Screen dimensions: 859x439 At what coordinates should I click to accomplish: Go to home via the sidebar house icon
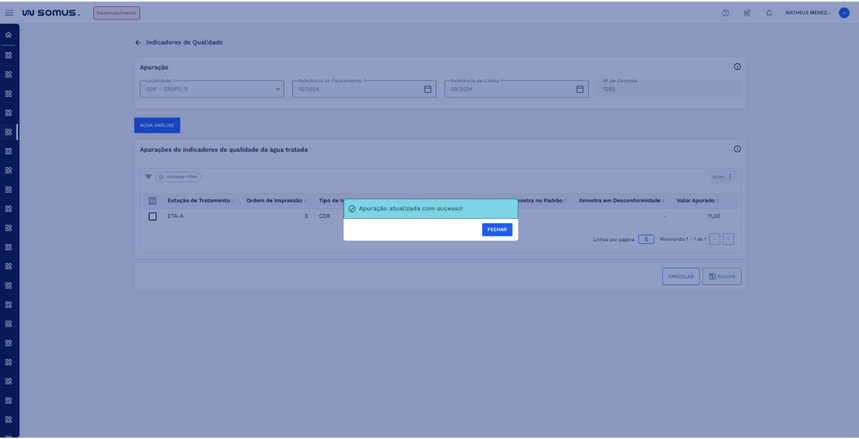(9, 35)
